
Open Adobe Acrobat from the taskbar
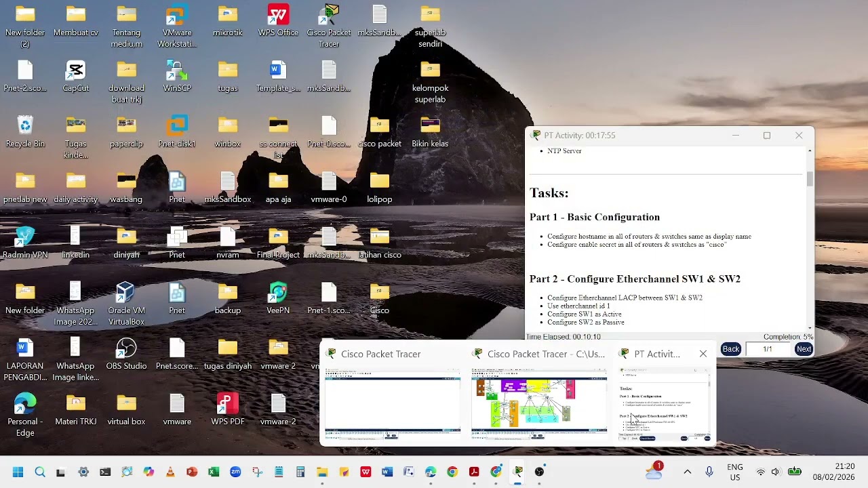[x=474, y=472]
